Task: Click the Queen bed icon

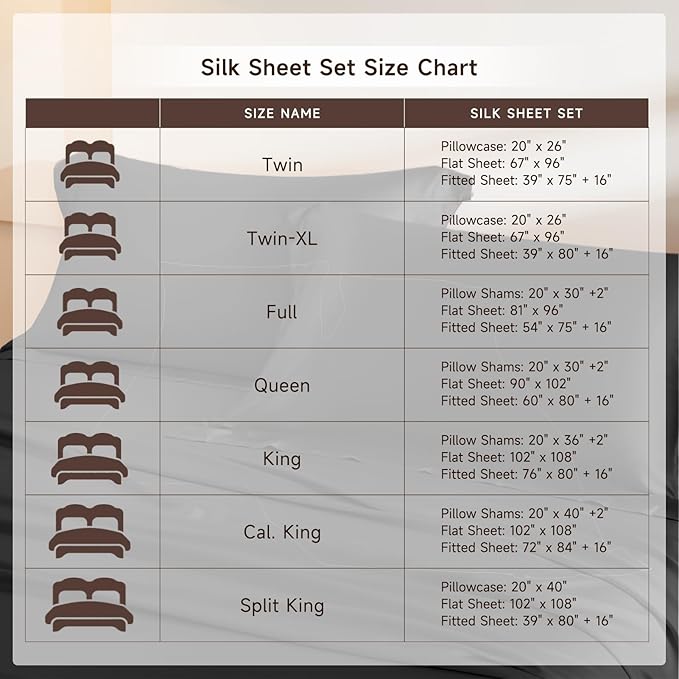Action: 90,385
